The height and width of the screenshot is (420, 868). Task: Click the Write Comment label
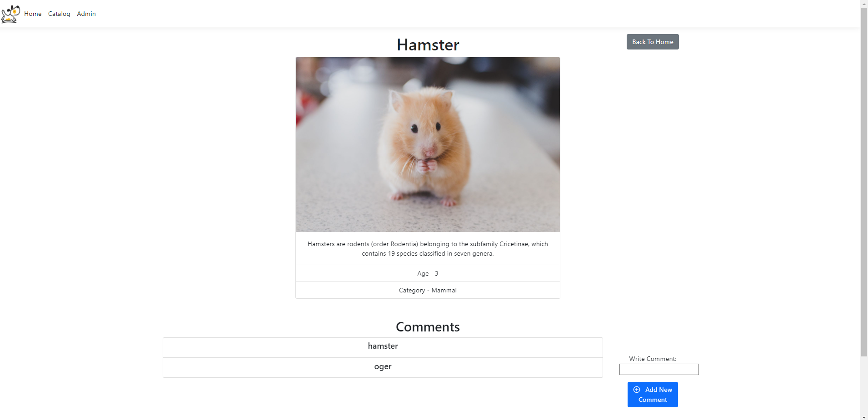[x=653, y=358]
